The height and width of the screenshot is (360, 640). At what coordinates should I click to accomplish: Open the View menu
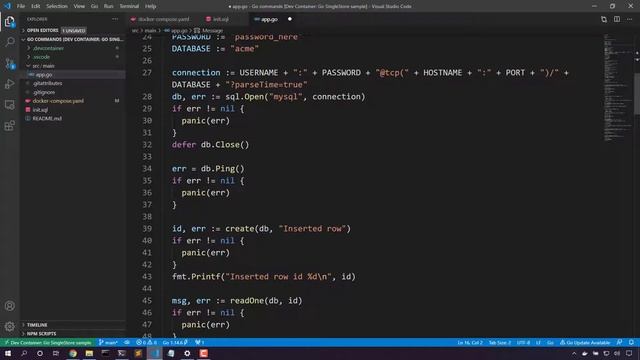79,6
